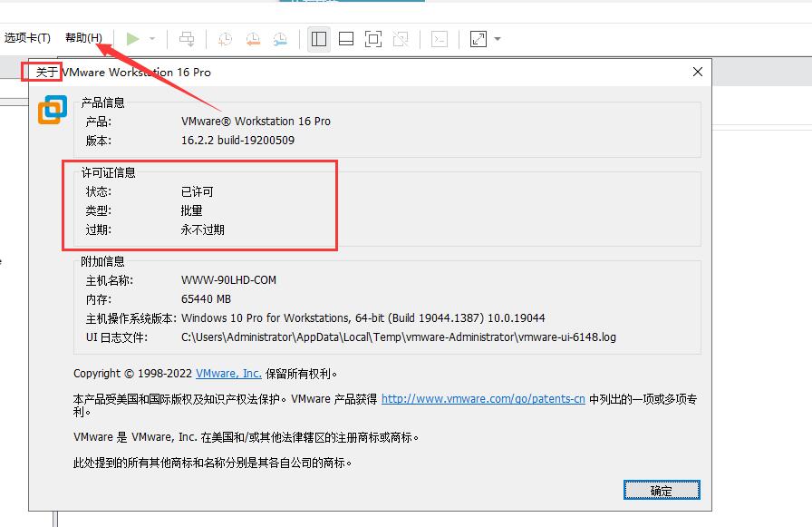
Task: Click the Windows 10 Pro for Workstations text
Action: [x=363, y=318]
